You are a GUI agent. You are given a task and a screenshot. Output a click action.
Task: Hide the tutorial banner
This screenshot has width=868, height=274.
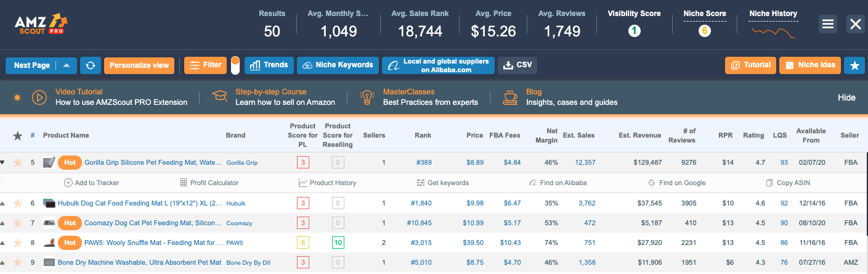846,98
